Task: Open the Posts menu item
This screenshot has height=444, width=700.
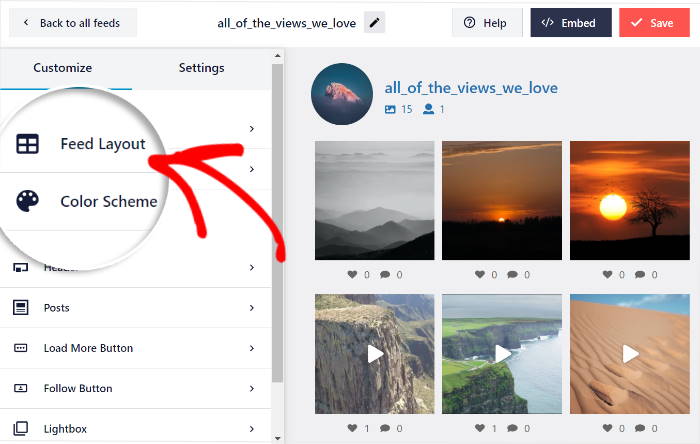Action: [136, 308]
